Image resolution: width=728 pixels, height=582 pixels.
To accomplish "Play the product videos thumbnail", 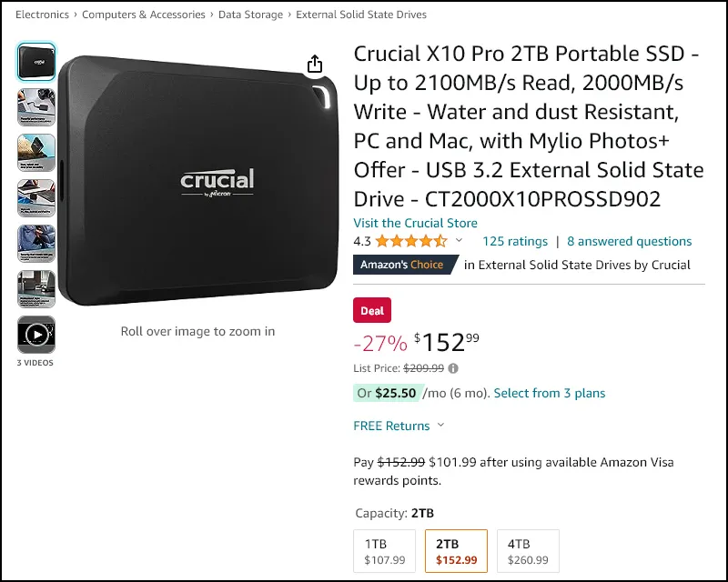I will 36,334.
